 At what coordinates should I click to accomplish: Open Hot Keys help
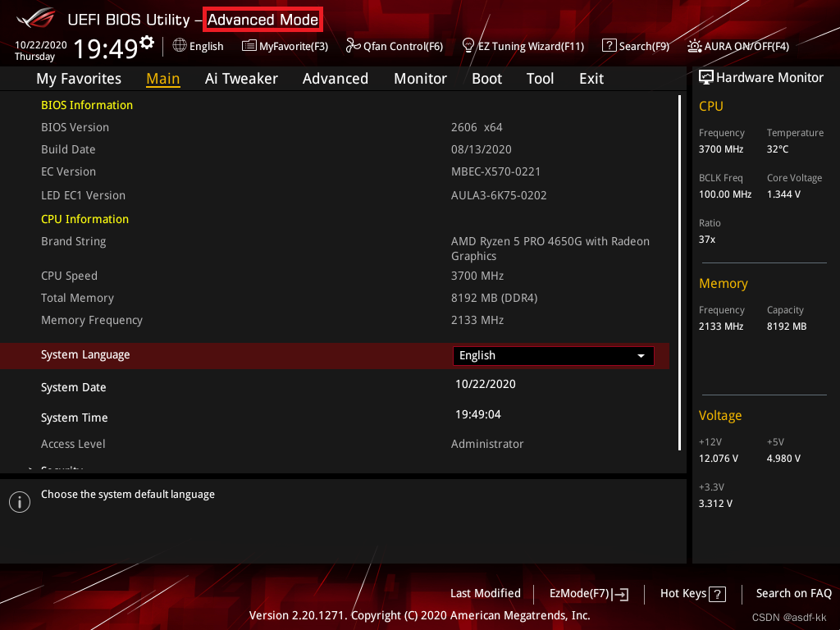pyautogui.click(x=692, y=594)
